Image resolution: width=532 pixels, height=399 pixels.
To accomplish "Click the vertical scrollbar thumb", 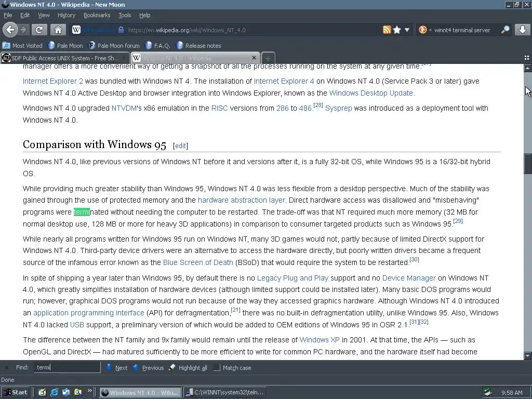I will pos(528,164).
